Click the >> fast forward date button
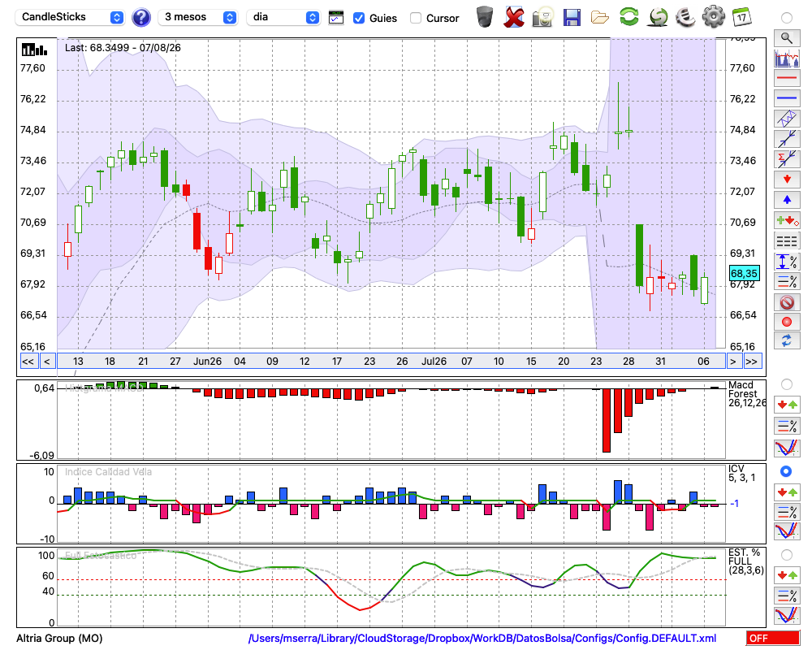The height and width of the screenshot is (650, 812). [x=752, y=362]
